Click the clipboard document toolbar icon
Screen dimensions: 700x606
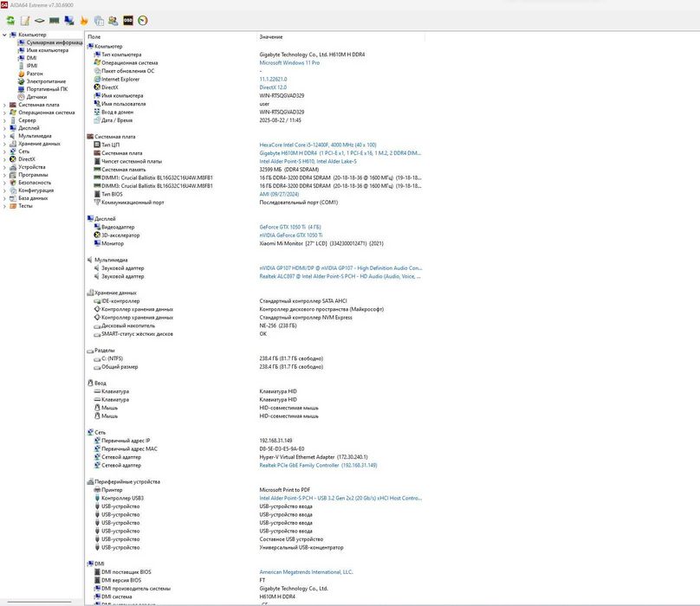[x=99, y=21]
